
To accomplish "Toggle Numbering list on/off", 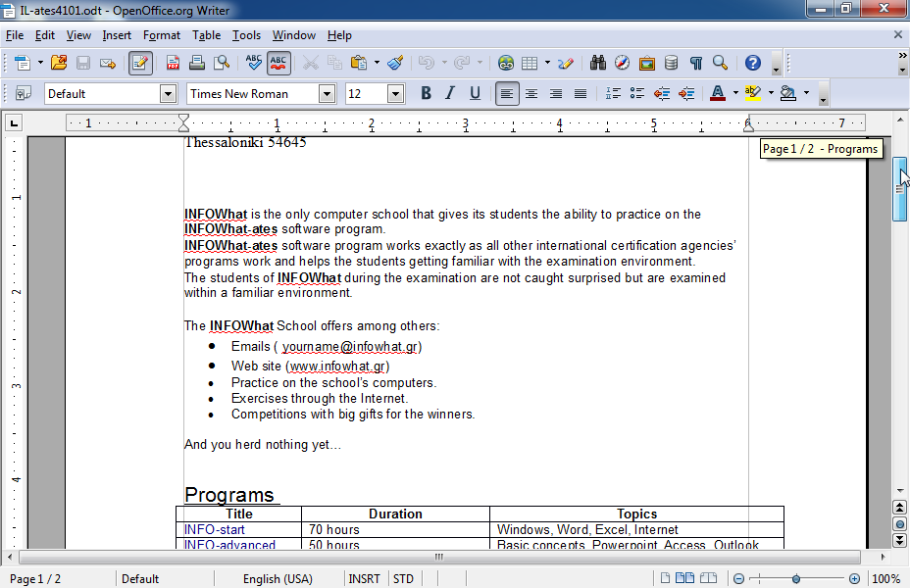I will click(613, 93).
